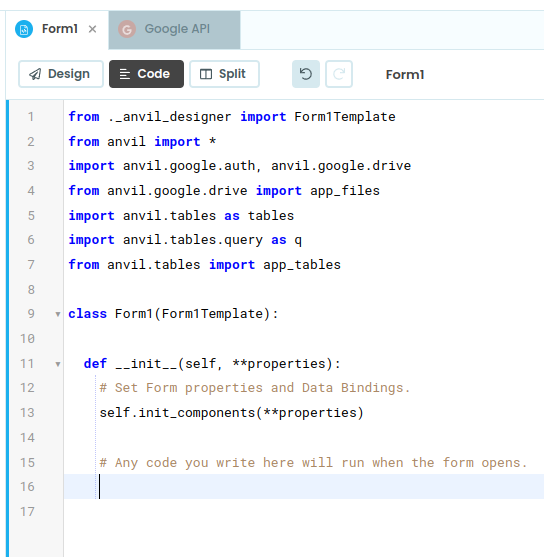Click 'self.init_components(**properties)' line
Viewport: 544px width, 557px height.
pos(232,413)
